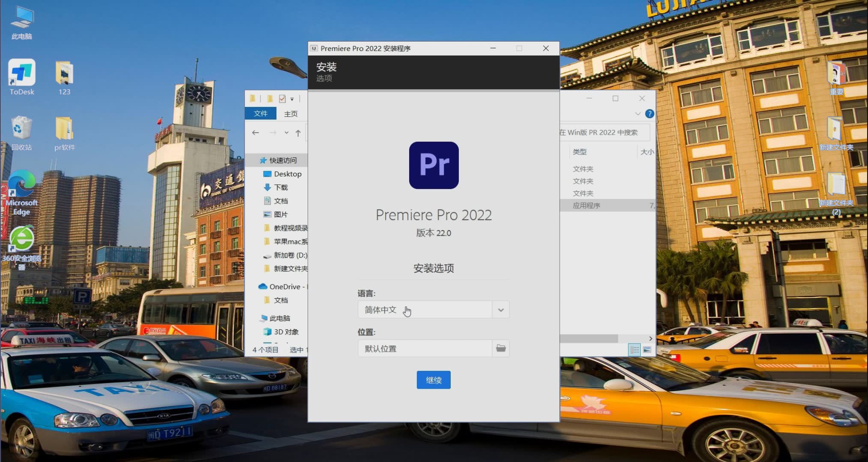Image resolution: width=868 pixels, height=462 pixels.
Task: Switch Explorer to details view icon
Action: 634,350
